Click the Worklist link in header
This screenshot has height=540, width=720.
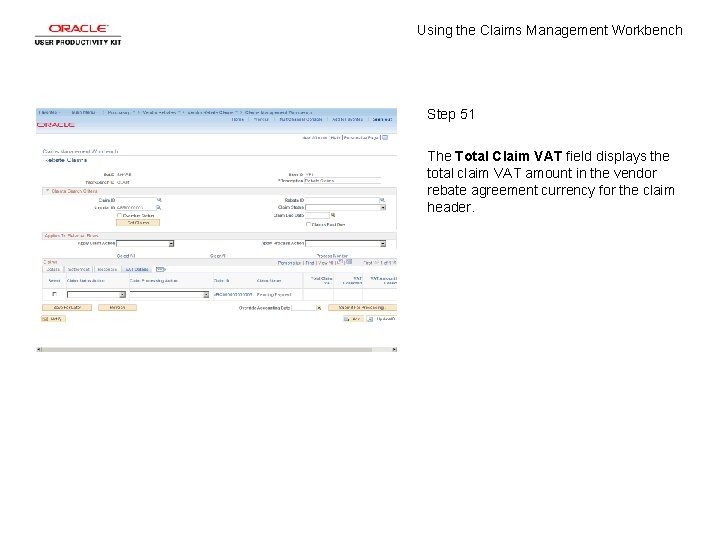[261, 119]
